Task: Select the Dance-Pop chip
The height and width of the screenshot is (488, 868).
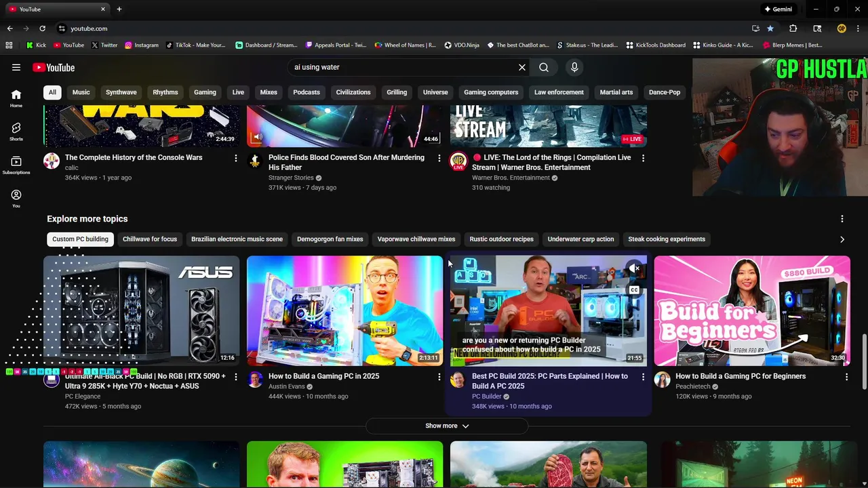Action: (x=665, y=92)
